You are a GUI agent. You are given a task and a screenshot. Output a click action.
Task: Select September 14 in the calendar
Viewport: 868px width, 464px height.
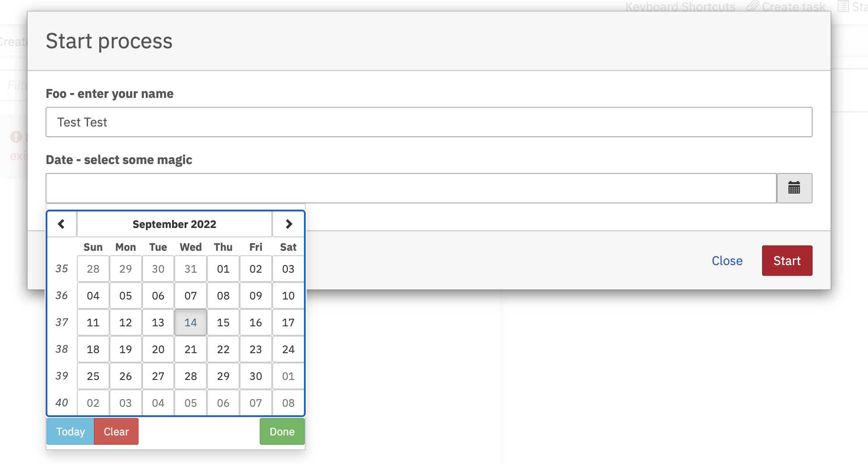(190, 322)
